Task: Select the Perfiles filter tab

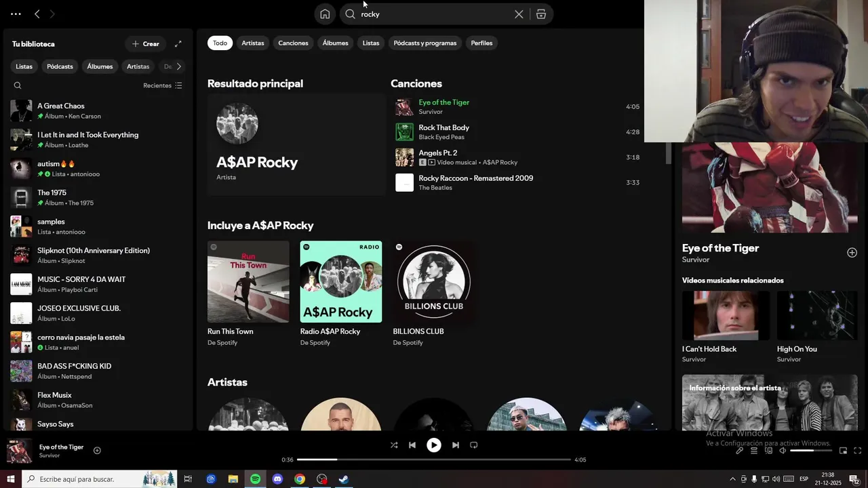Action: click(x=482, y=43)
